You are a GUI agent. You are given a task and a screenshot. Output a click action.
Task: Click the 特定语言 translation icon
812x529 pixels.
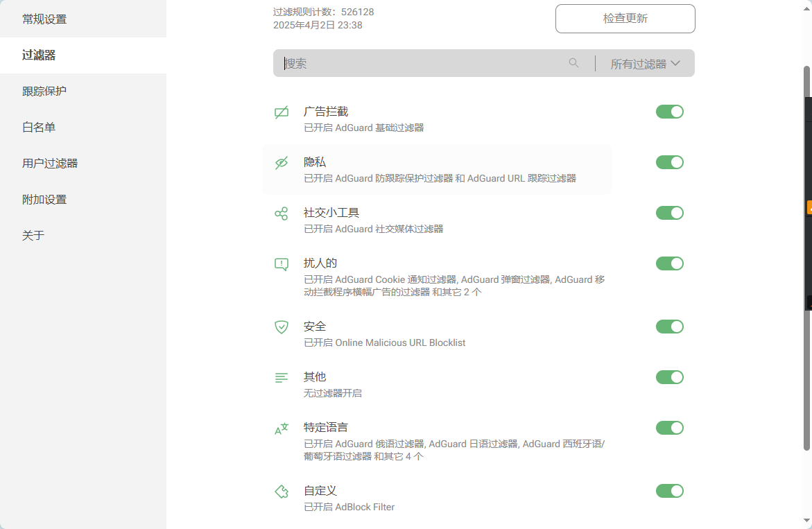(282, 428)
